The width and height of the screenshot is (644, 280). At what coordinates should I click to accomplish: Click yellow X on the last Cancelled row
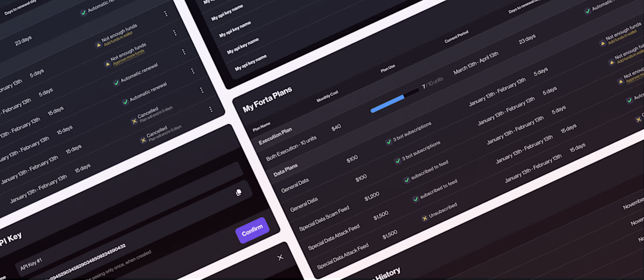click(143, 140)
